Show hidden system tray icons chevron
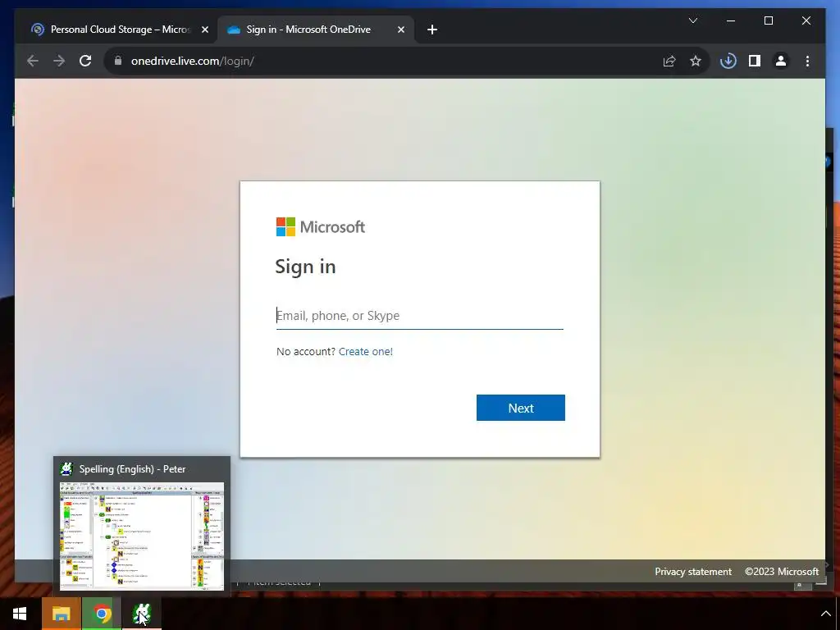Viewport: 840px width, 630px height. [x=825, y=614]
